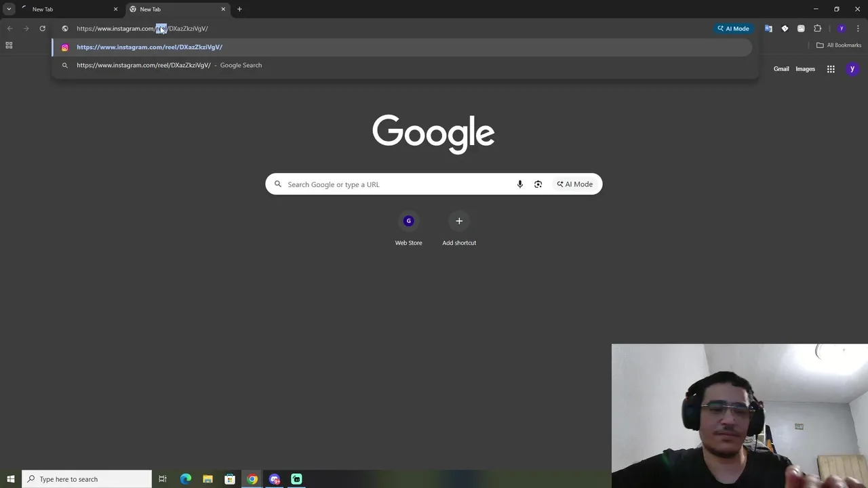Click AI Mode button in search box
The width and height of the screenshot is (868, 488).
tap(574, 184)
